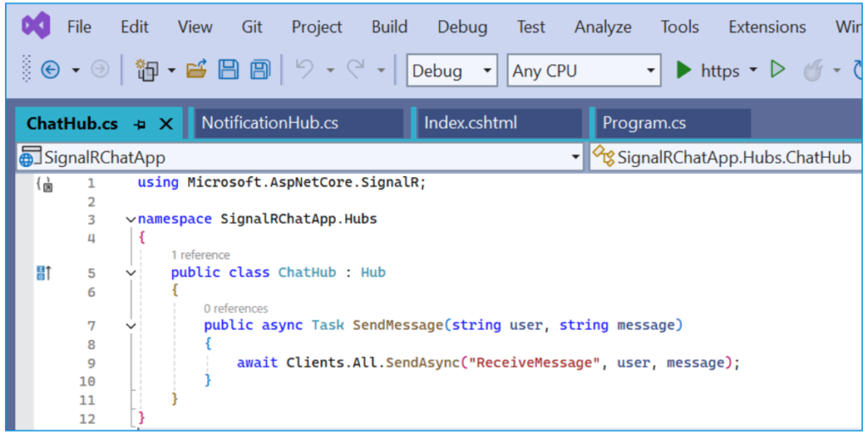Open the Undo history dropdown

331,71
